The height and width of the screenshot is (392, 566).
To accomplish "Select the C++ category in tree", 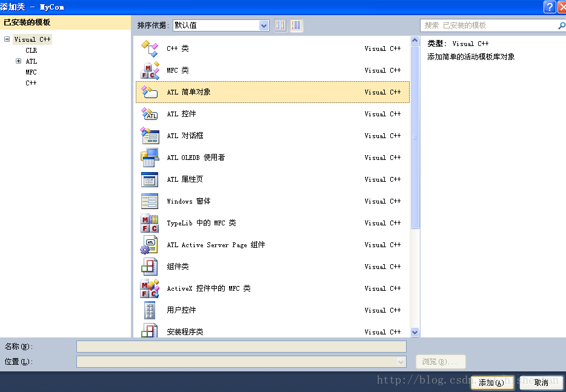I will tap(31, 83).
